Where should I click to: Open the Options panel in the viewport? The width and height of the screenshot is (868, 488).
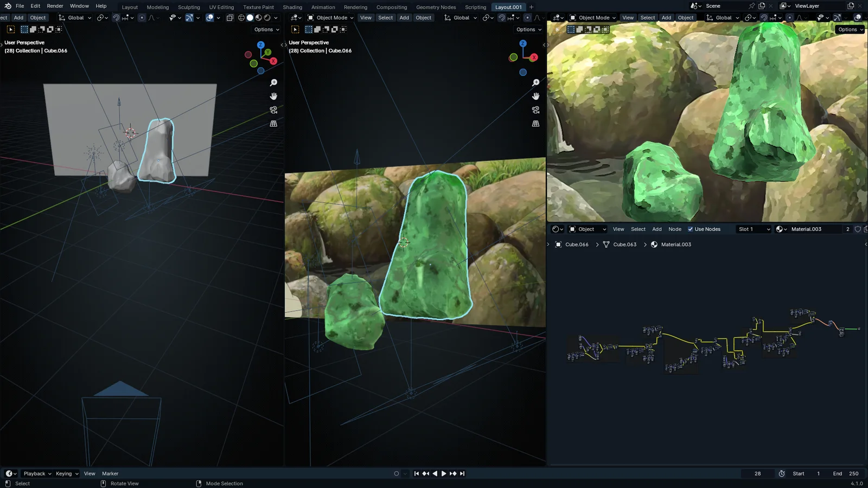265,29
